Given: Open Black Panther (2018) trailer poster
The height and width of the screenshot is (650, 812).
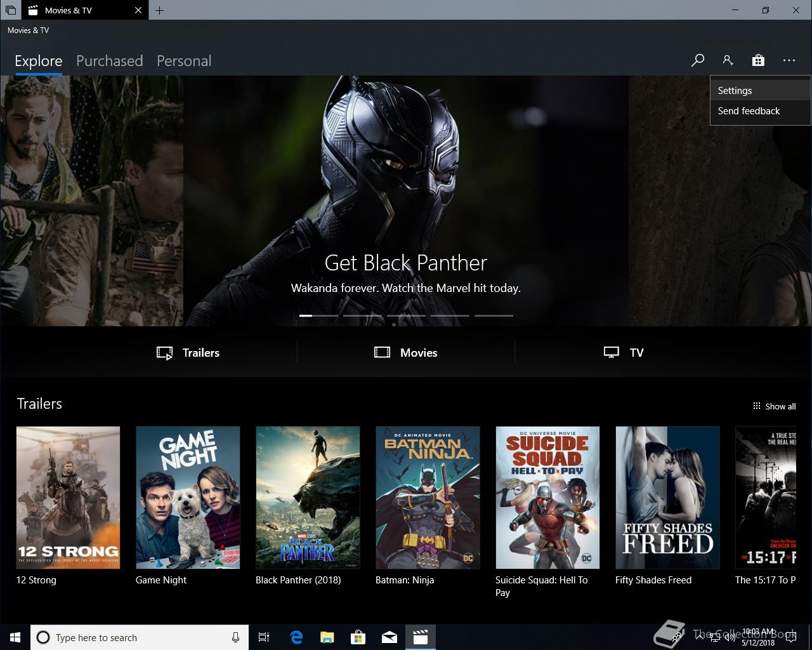Looking at the screenshot, I should pyautogui.click(x=308, y=498).
